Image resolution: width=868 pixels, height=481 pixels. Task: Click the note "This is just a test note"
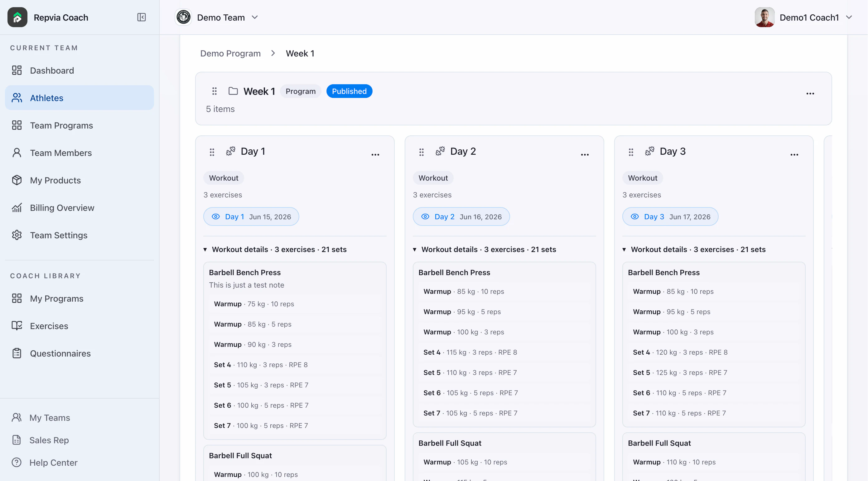(x=247, y=285)
